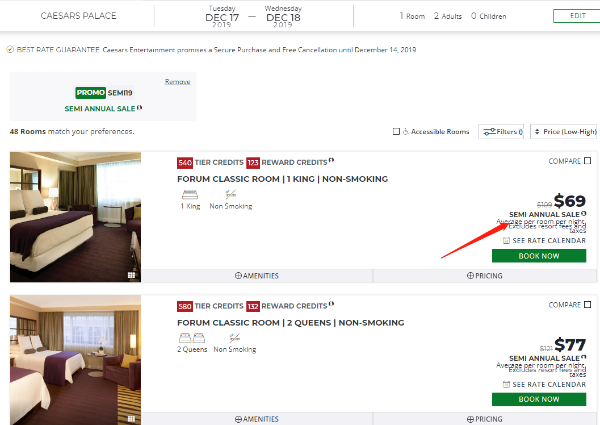Click the 2 Adults guest count
The width and height of the screenshot is (600, 425).
(x=448, y=16)
